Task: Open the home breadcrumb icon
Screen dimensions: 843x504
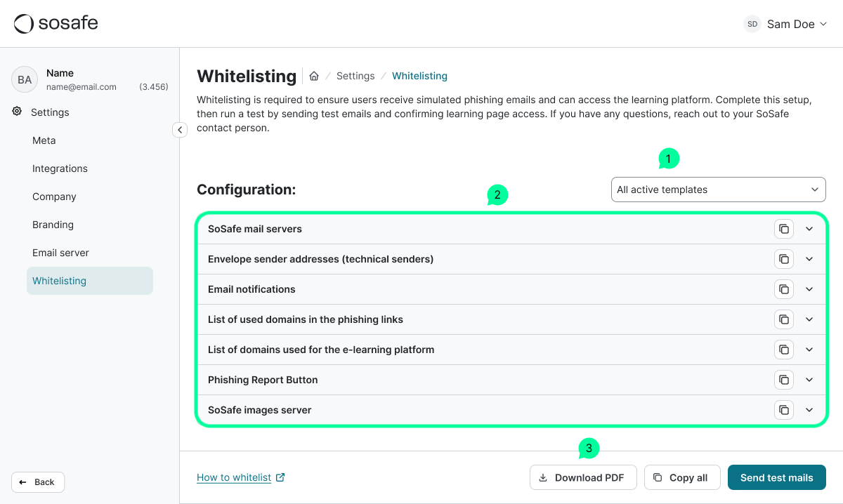Action: tap(314, 76)
